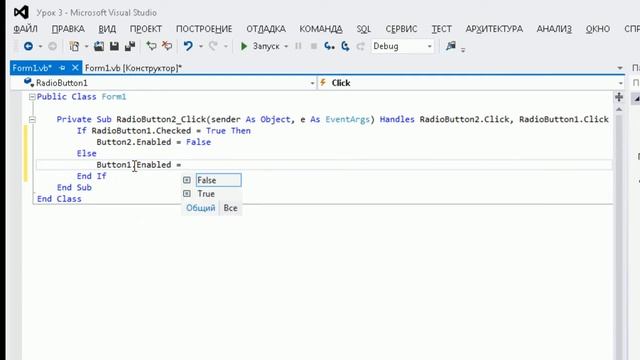Open the toolbar overflow options arrow
The height and width of the screenshot is (360, 640).
coord(463,50)
